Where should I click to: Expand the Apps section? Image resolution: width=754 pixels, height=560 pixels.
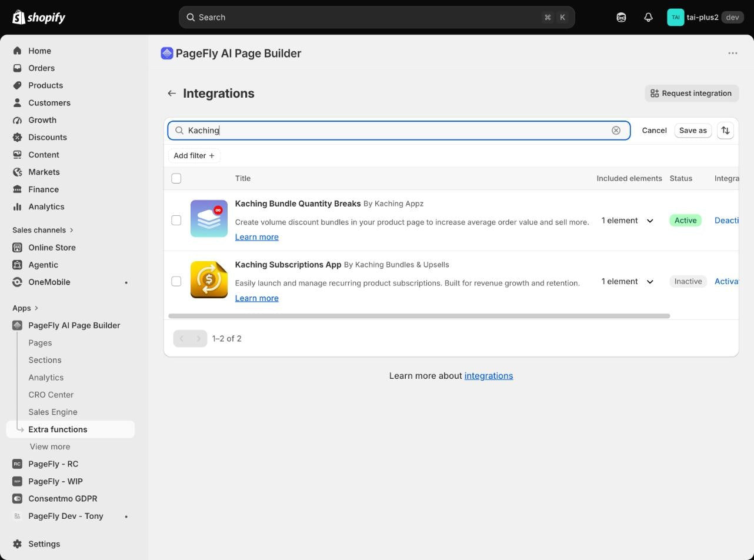coord(25,308)
